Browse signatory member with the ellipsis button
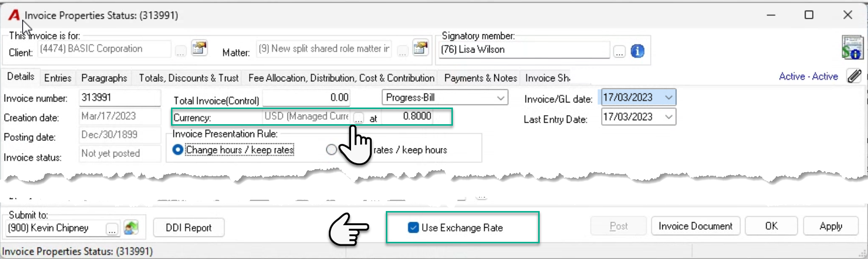Viewport: 868px width, 259px height. [619, 51]
